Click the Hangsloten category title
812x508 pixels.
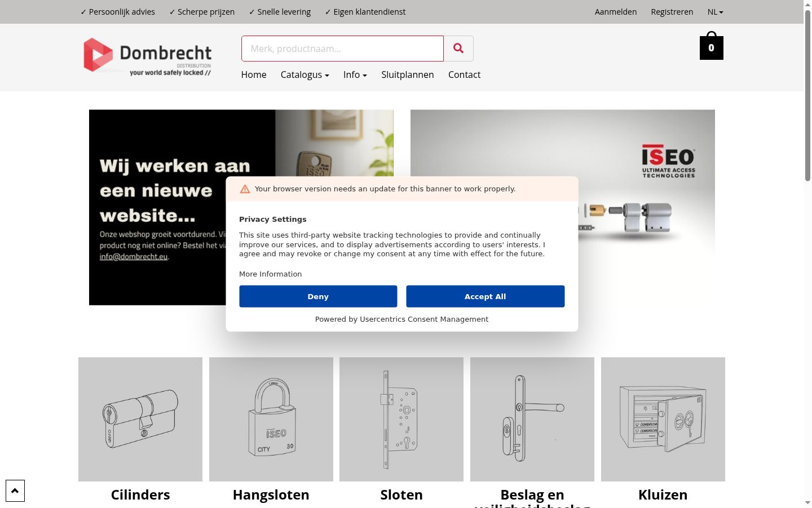point(271,495)
